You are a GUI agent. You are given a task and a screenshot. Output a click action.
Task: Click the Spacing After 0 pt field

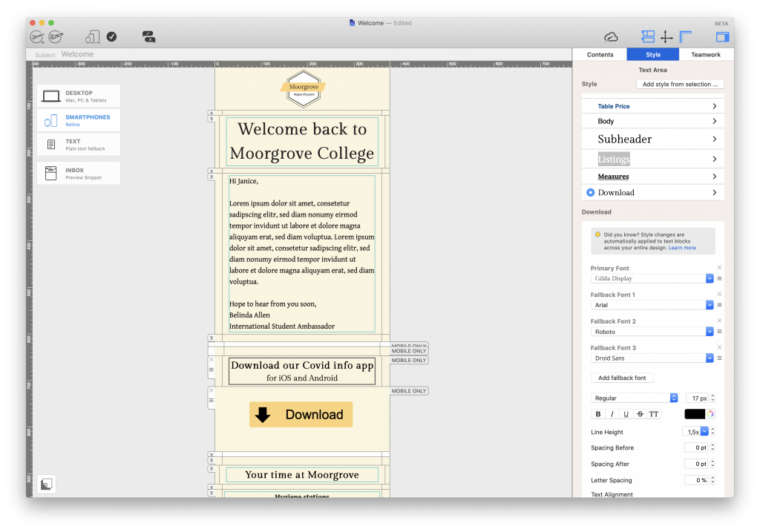[696, 464]
